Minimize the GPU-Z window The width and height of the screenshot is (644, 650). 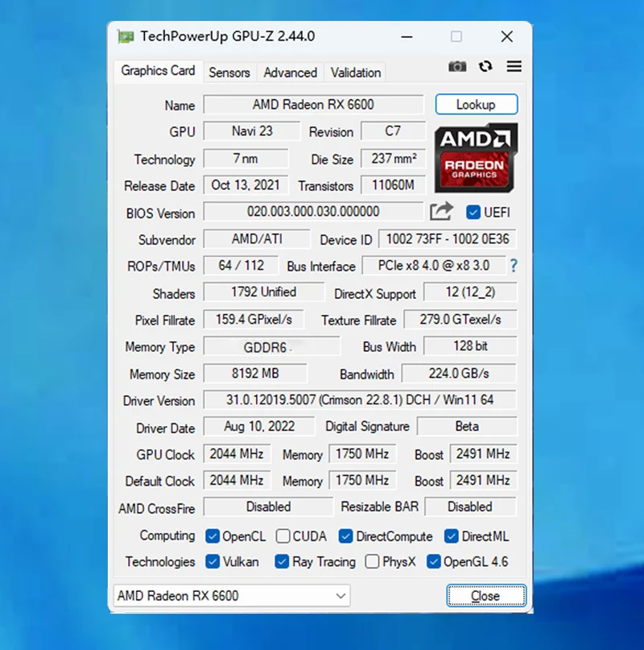[407, 37]
